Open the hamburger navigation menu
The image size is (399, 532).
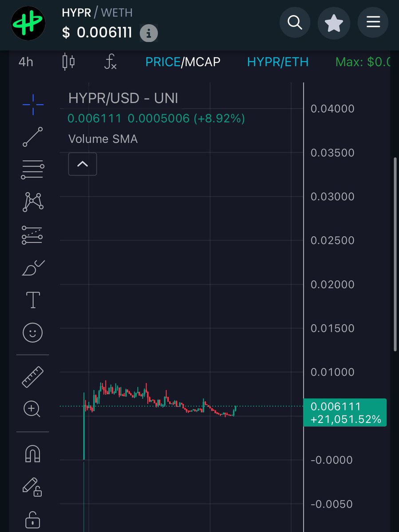click(373, 22)
